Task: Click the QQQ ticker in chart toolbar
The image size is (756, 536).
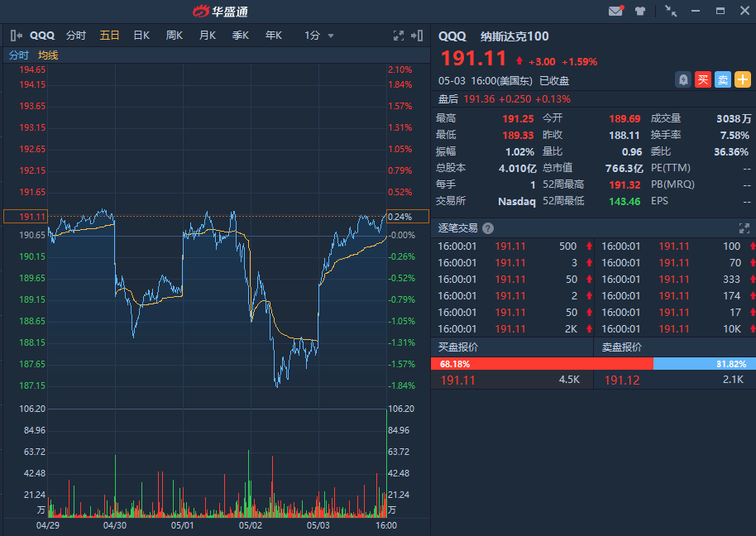Action: 42,36
